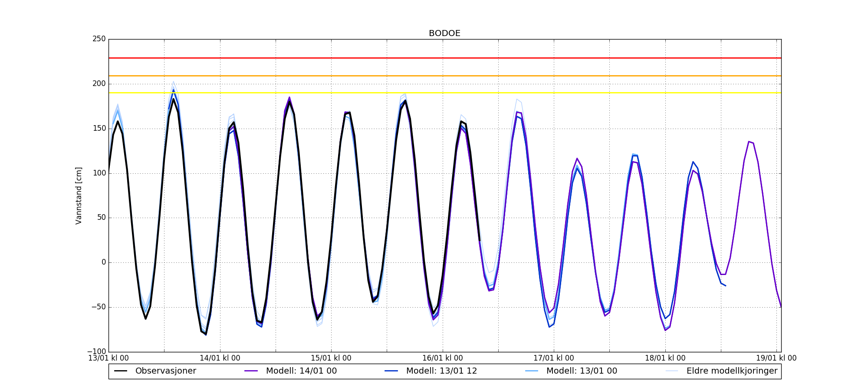Viewport: 868px width, 391px height.
Task: Select the Vannstand [cm] axis label
Action: (79, 195)
